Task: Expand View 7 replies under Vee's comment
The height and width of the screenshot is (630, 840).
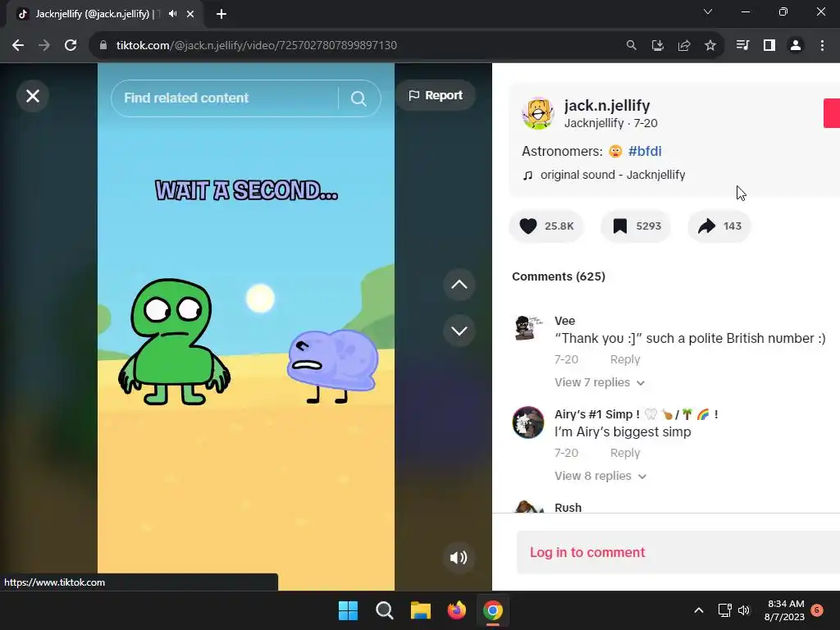Action: coord(600,382)
